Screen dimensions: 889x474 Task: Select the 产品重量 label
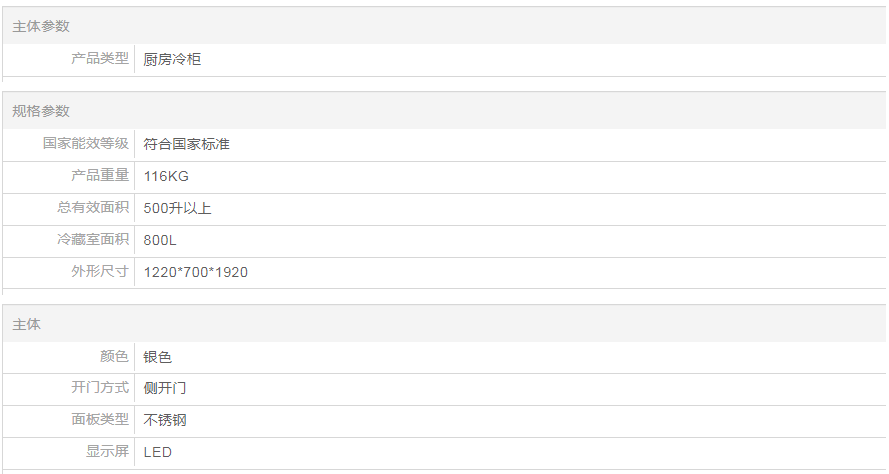point(100,176)
